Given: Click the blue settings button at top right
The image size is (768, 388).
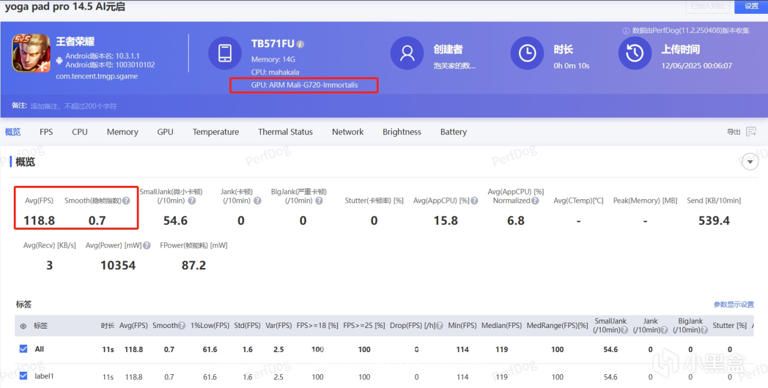Looking at the screenshot, I should [751, 6].
